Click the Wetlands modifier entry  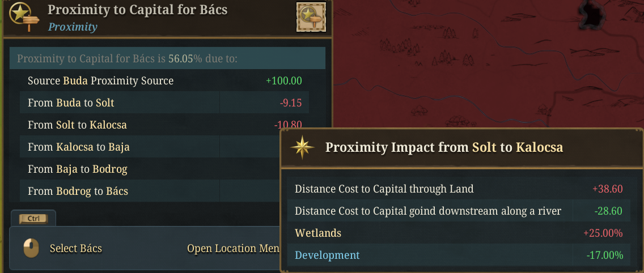[x=459, y=233]
